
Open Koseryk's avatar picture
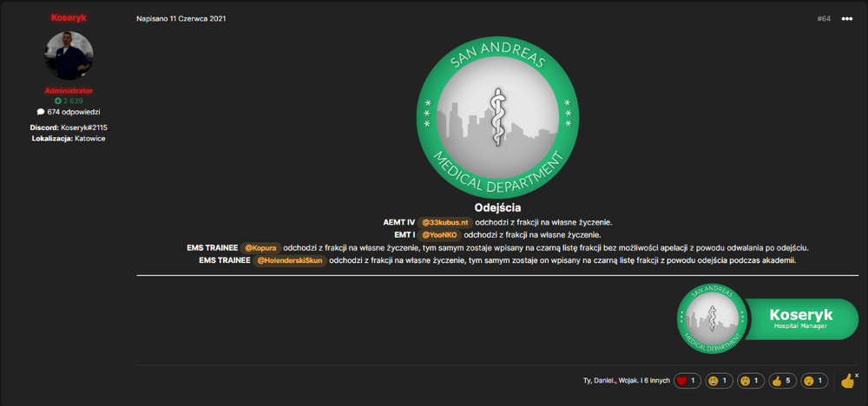(x=69, y=56)
